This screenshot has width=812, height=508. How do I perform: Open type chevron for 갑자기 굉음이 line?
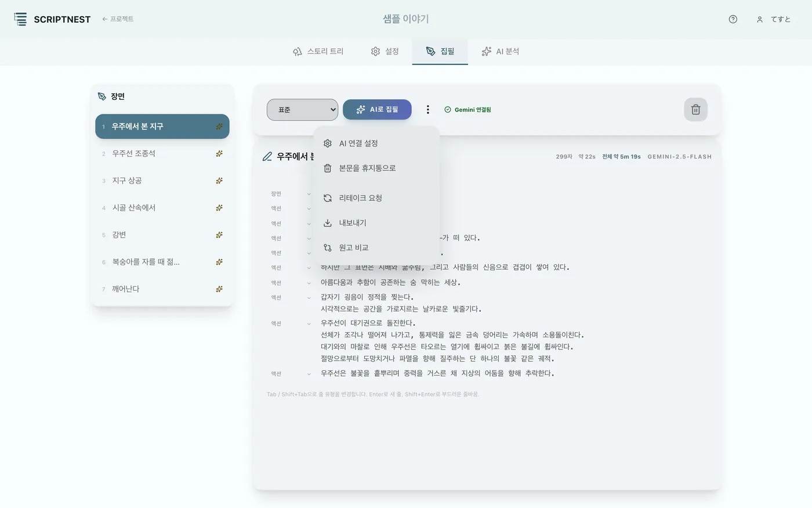click(x=309, y=298)
